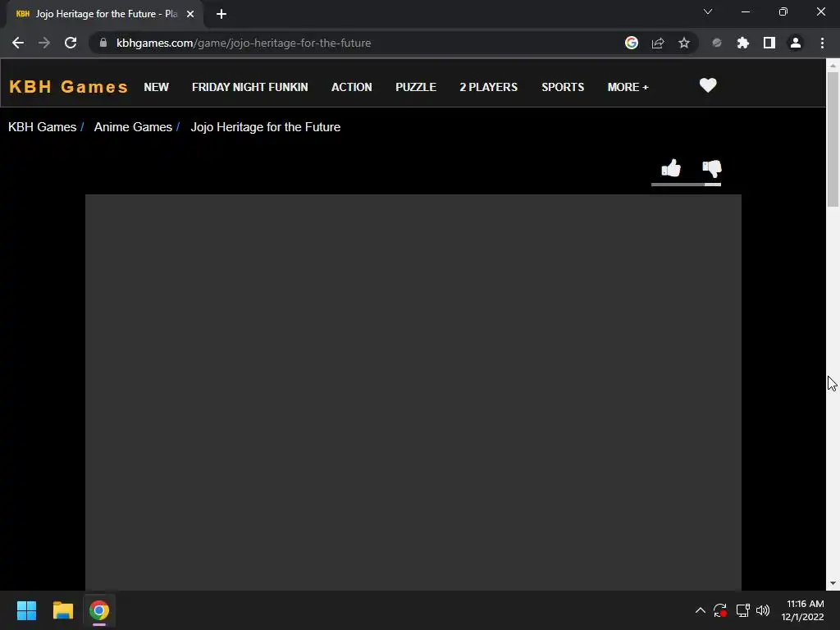The height and width of the screenshot is (630, 840).
Task: Click the sync status tray icon
Action: [x=720, y=610]
